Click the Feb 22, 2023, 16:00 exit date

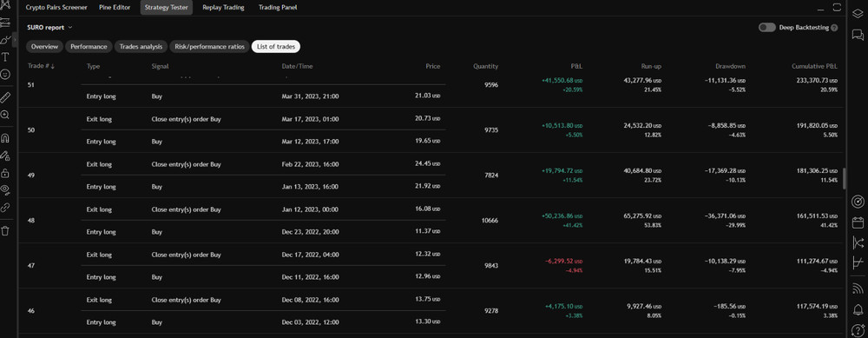pos(310,164)
